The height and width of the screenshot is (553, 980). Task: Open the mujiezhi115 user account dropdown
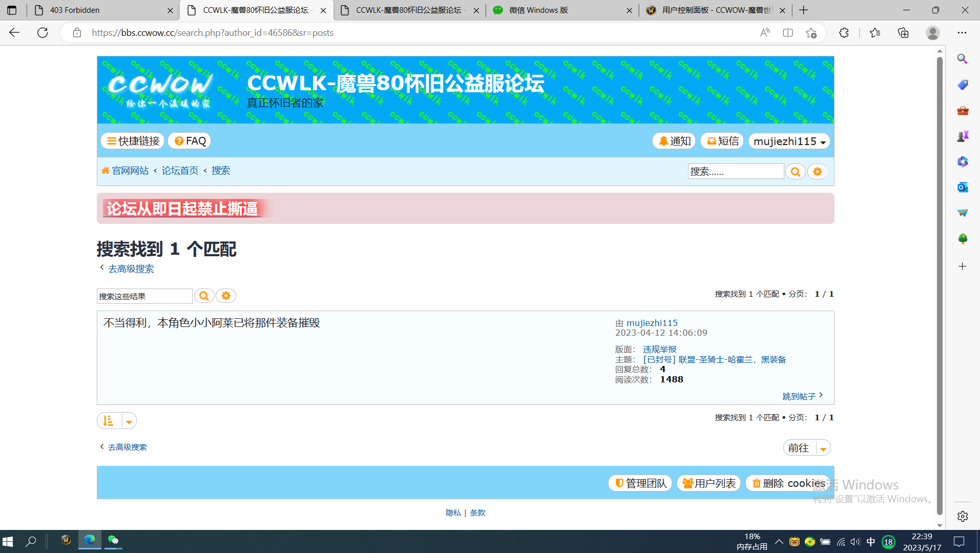(x=788, y=140)
